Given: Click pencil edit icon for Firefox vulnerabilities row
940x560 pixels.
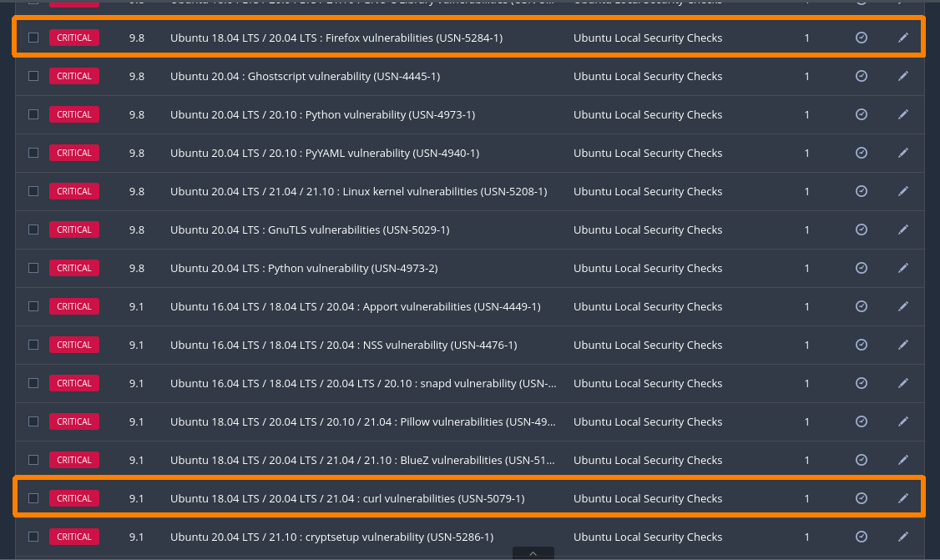Looking at the screenshot, I should (x=902, y=38).
